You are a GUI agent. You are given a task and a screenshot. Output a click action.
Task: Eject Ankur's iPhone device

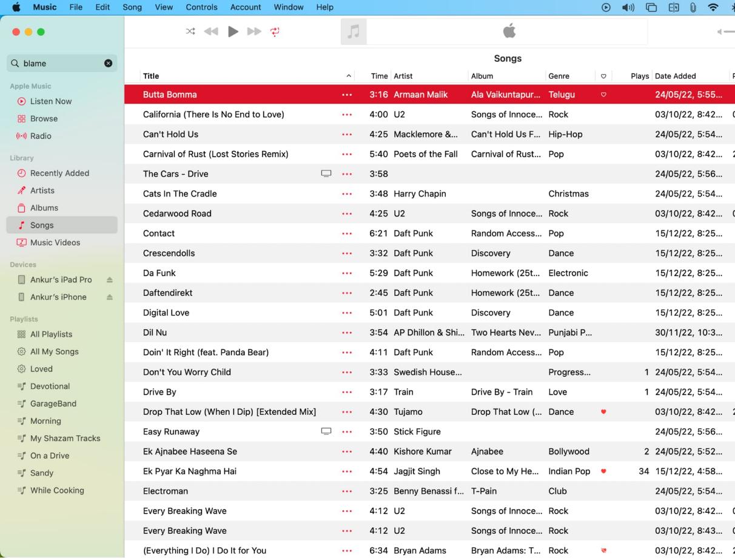pos(110,297)
